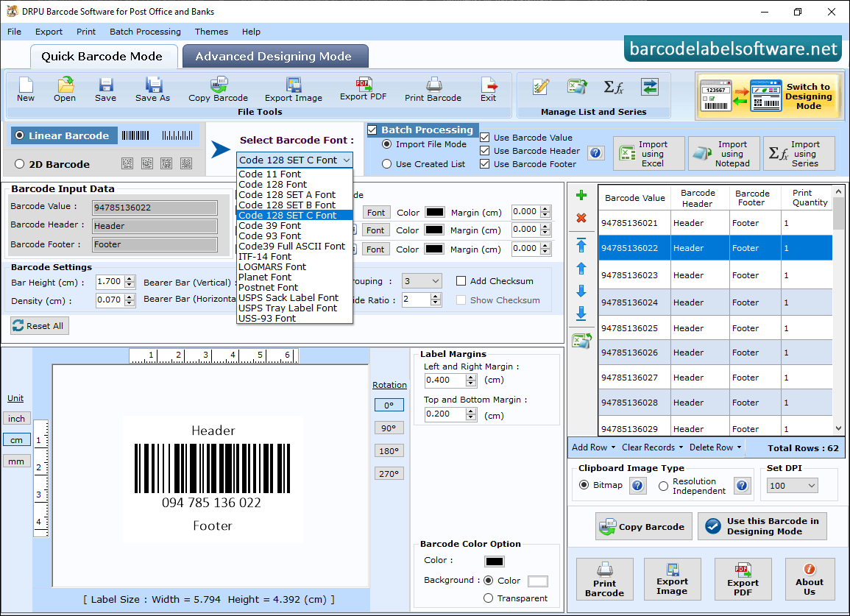Click Export Image in File Tools
The width and height of the screenshot is (850, 616).
tap(294, 90)
